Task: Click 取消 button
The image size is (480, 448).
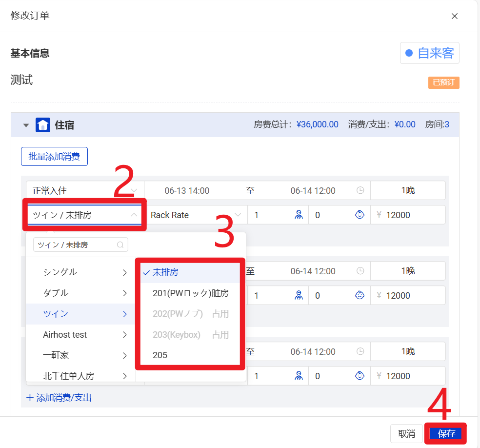Action: click(406, 434)
